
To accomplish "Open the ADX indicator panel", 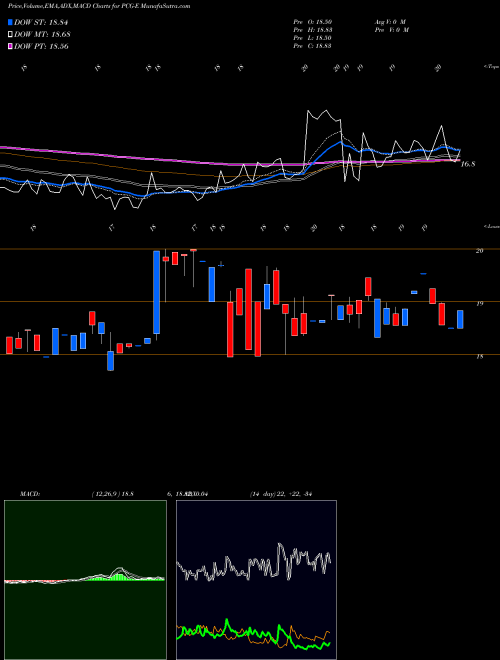I will pyautogui.click(x=256, y=580).
